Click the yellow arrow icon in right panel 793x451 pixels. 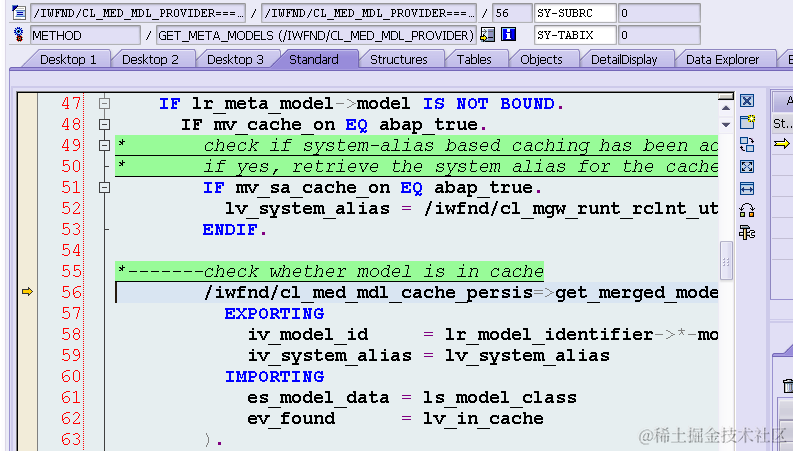(x=782, y=144)
